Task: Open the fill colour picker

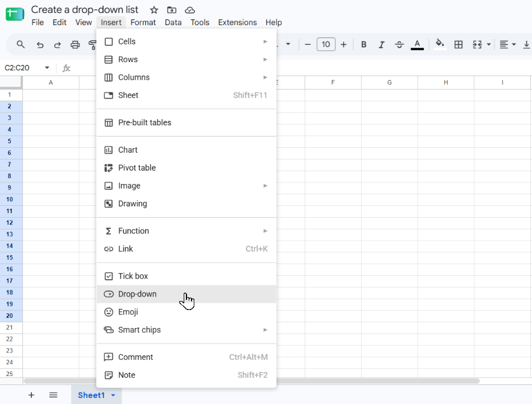Action: click(x=440, y=44)
